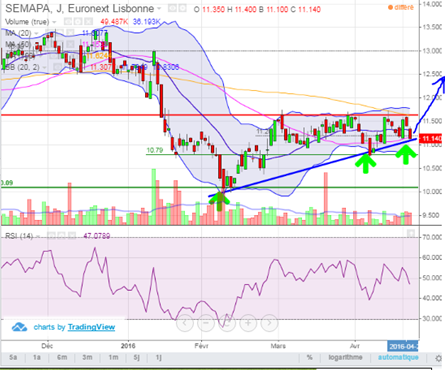
Task: Click the reset chart view button
Action: (227, 323)
